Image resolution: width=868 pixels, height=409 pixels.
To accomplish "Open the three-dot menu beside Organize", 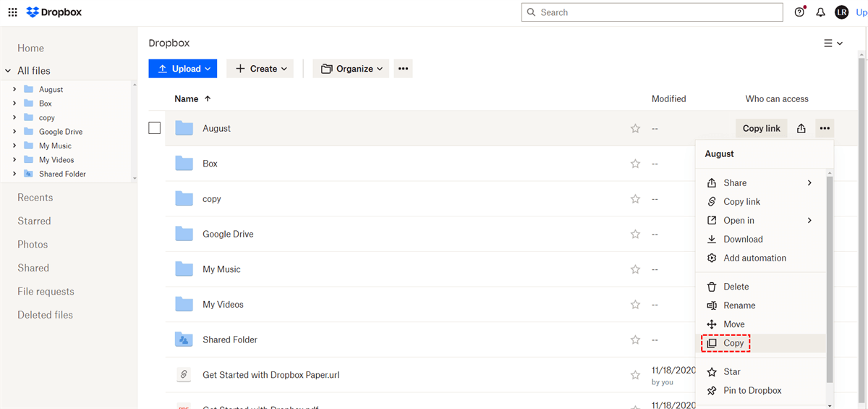I will tap(403, 69).
